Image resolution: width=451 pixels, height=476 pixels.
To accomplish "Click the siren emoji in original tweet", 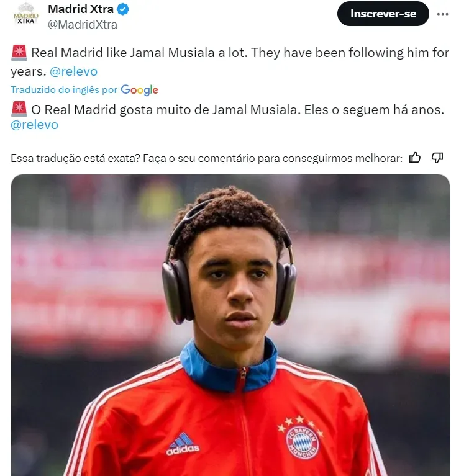I will [19, 53].
